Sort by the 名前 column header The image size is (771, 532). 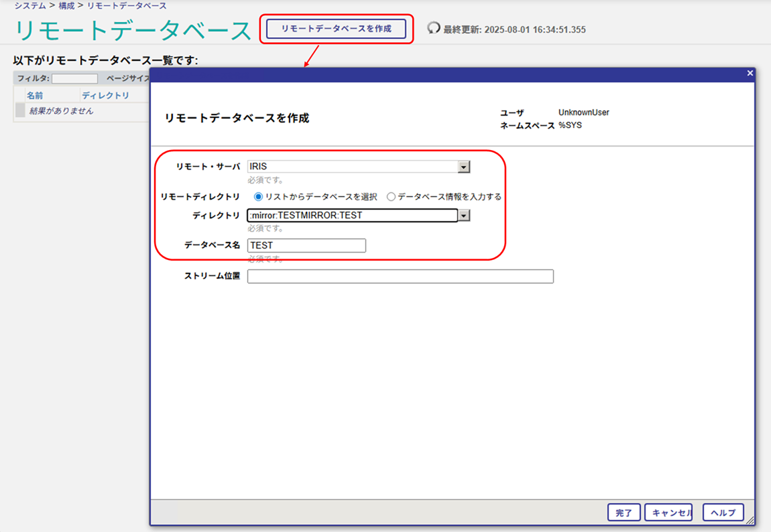(x=35, y=96)
